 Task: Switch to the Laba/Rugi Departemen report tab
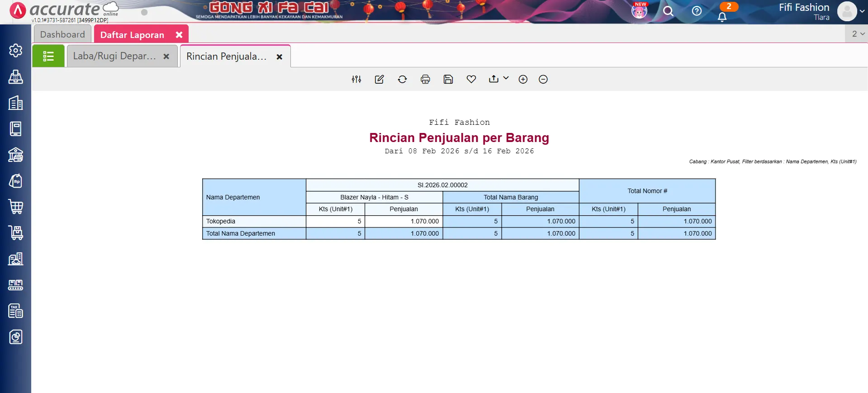114,57
